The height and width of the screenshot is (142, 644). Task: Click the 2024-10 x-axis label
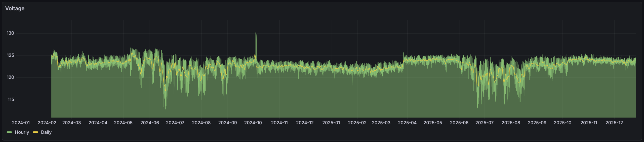pyautogui.click(x=253, y=123)
